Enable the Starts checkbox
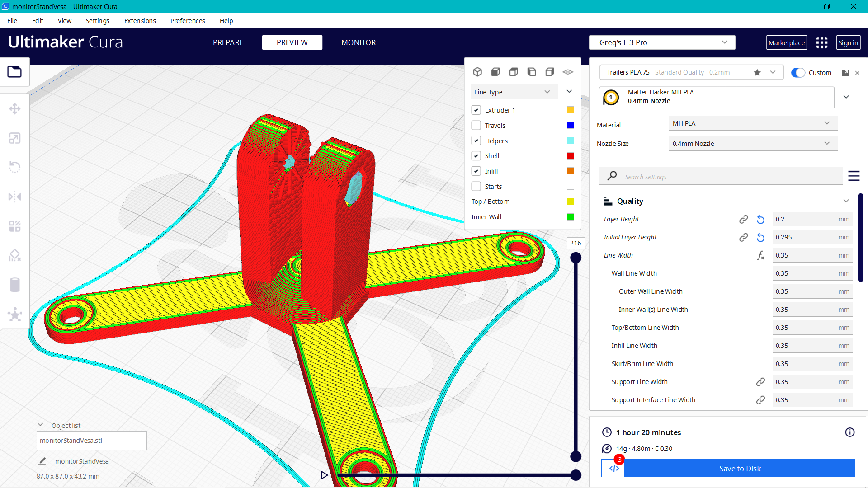Viewport: 868px width, 488px height. (x=476, y=186)
